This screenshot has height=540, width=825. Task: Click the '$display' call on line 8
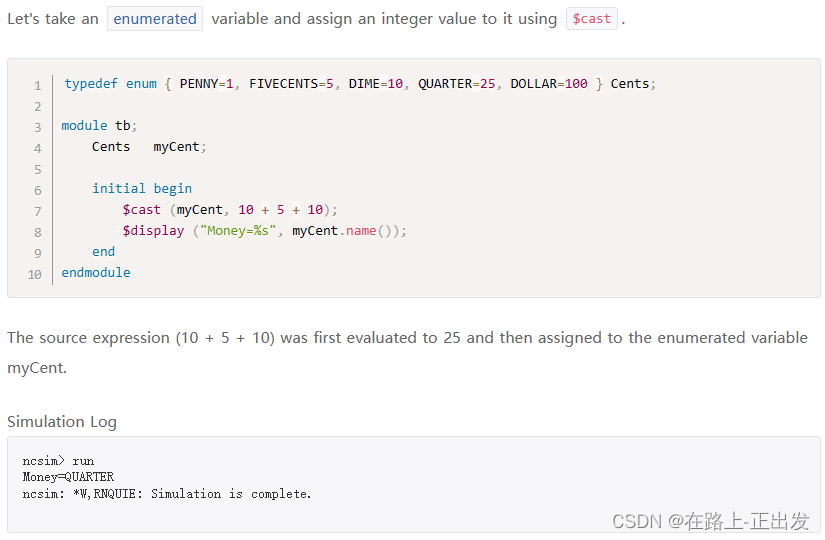[153, 231]
